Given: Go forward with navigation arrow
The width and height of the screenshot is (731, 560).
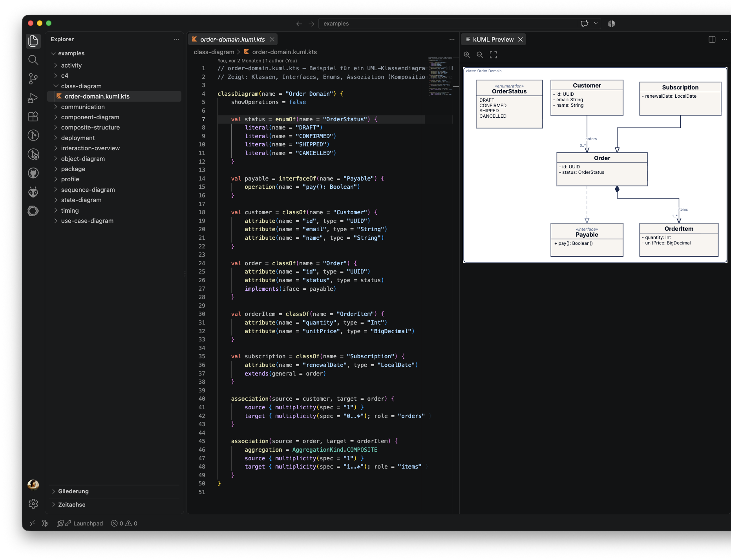Looking at the screenshot, I should (x=311, y=24).
